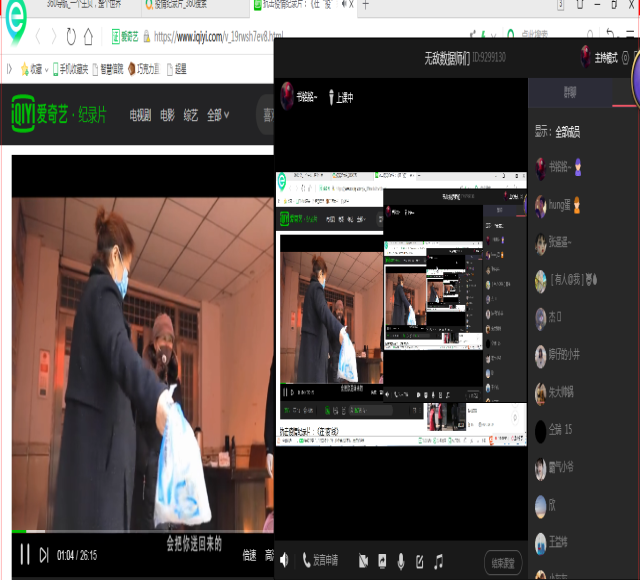Click the browser refresh icon

tap(71, 37)
